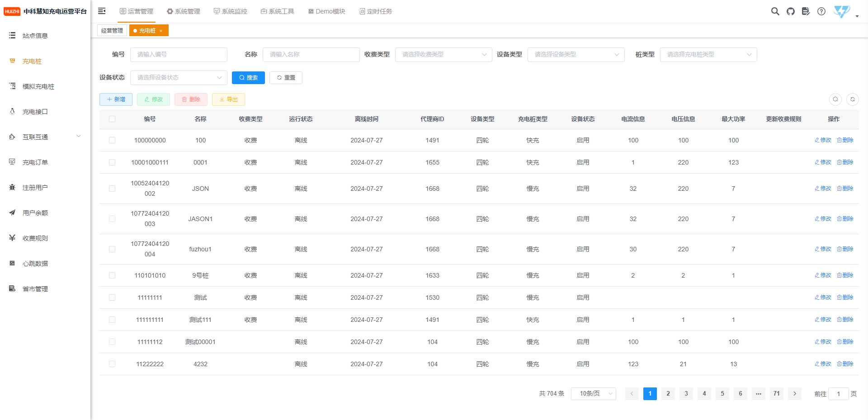Click the 重置 reset button
The height and width of the screenshot is (420, 868).
[286, 78]
